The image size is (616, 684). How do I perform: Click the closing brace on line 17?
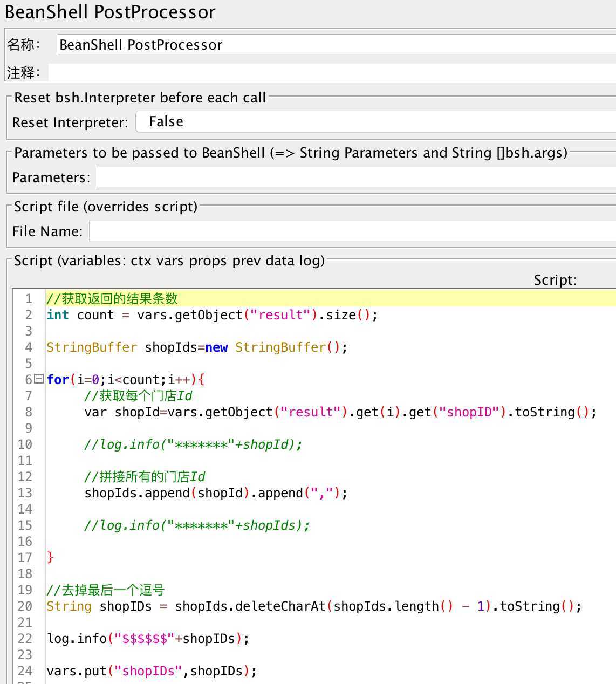pyautogui.click(x=50, y=558)
